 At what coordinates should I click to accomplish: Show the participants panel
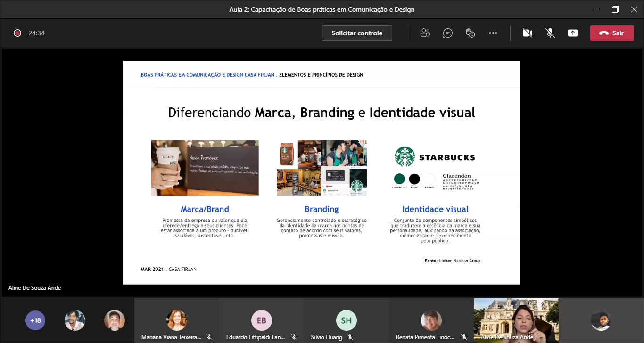coord(425,33)
